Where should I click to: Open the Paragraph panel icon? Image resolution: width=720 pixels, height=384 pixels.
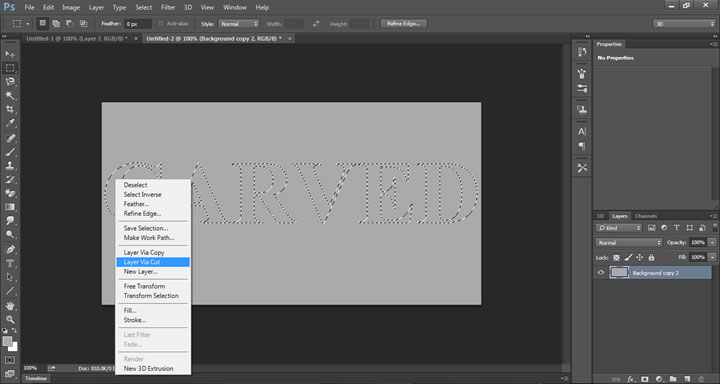(x=582, y=146)
